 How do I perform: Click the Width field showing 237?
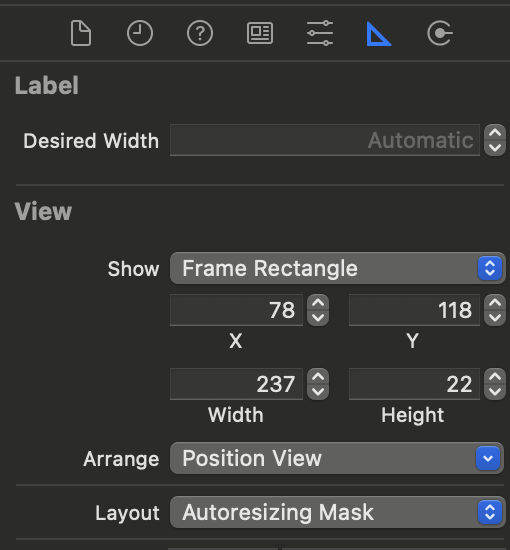(236, 384)
